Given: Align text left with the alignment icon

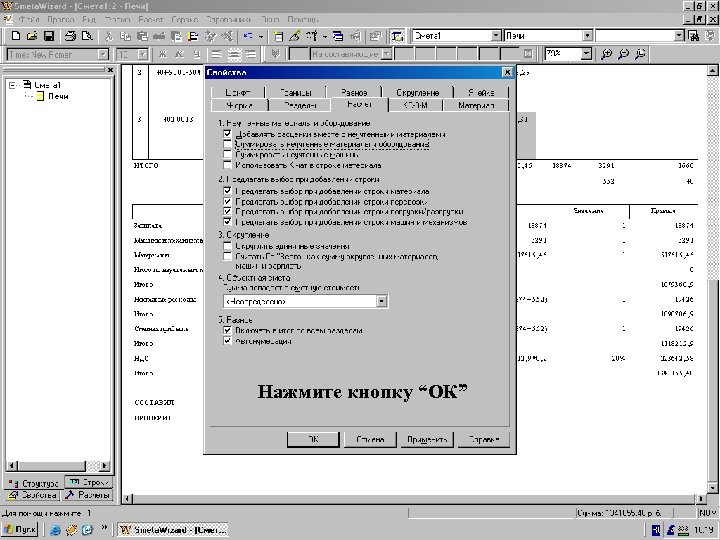Looking at the screenshot, I should click(216, 54).
